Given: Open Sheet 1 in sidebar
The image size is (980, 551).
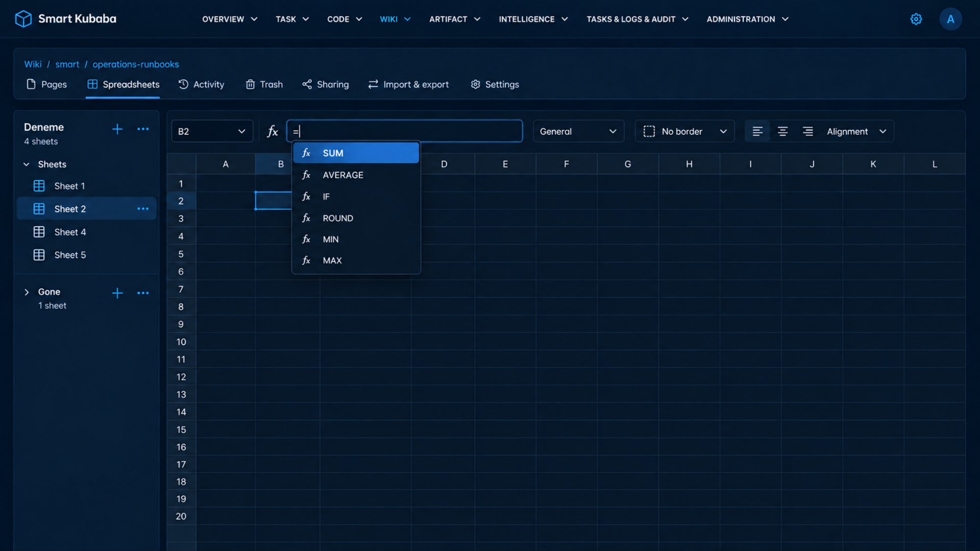Looking at the screenshot, I should (x=87, y=186).
